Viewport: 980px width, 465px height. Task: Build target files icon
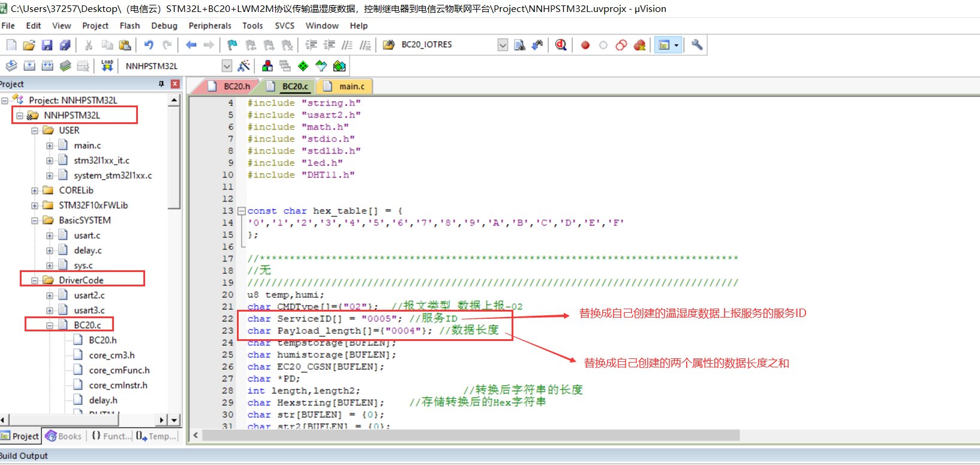29,66
